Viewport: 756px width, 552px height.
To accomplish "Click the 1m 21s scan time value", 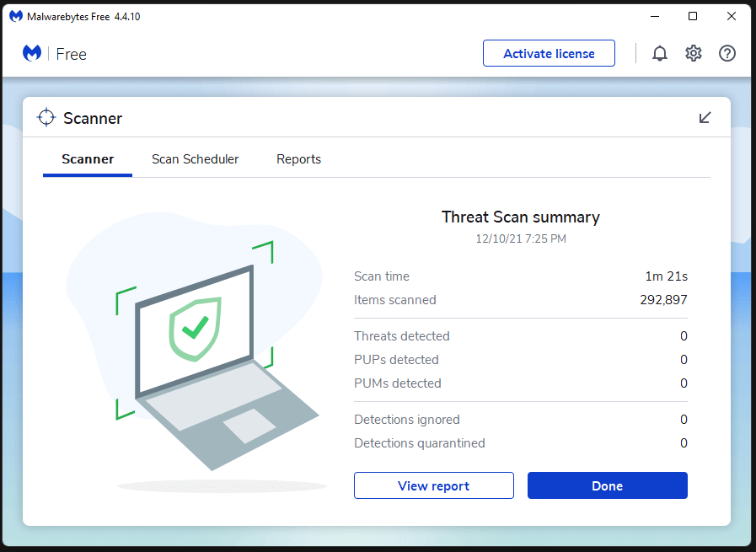I will [x=667, y=276].
